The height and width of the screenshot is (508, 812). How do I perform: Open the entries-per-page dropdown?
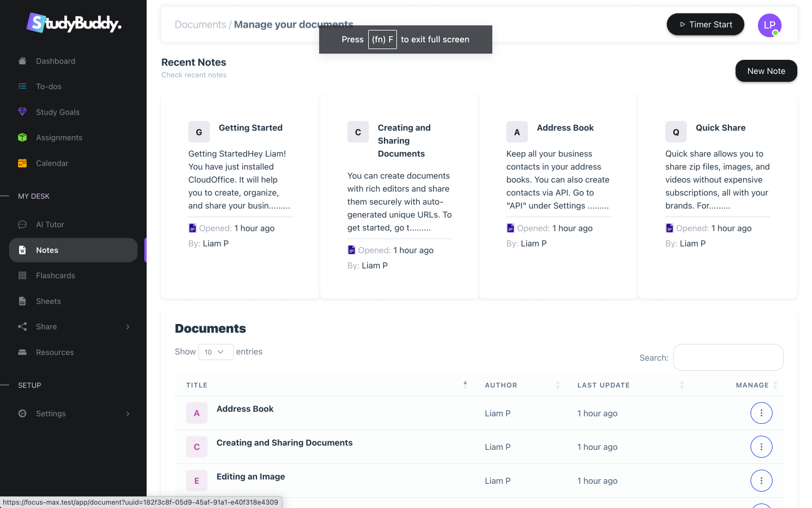(215, 352)
